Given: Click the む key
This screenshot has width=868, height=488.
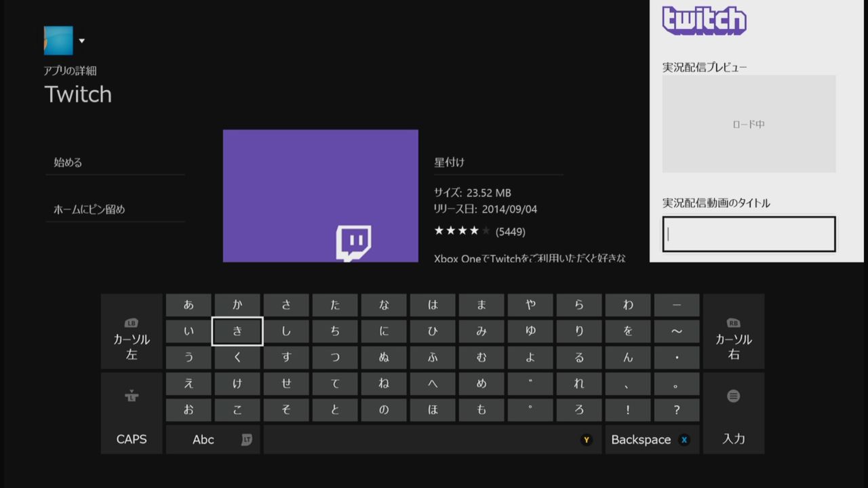Looking at the screenshot, I should (481, 357).
